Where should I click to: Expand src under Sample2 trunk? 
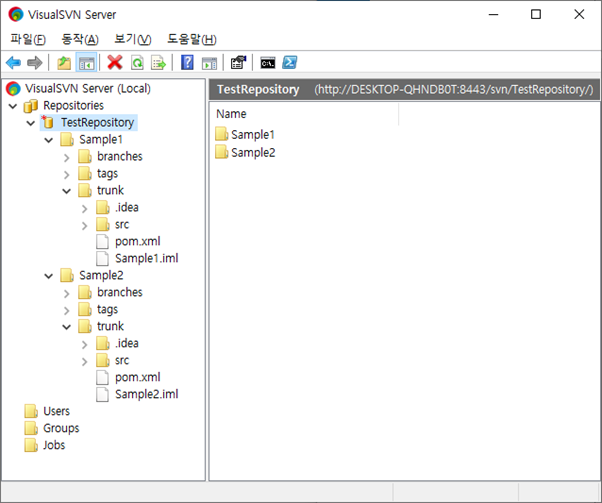pyautogui.click(x=84, y=361)
